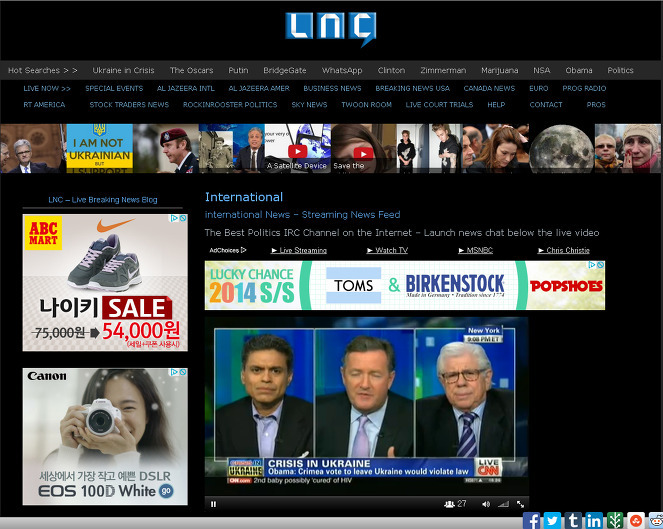Viewport: 663px width, 529px height.
Task: Open the HELP page
Action: 496,104
